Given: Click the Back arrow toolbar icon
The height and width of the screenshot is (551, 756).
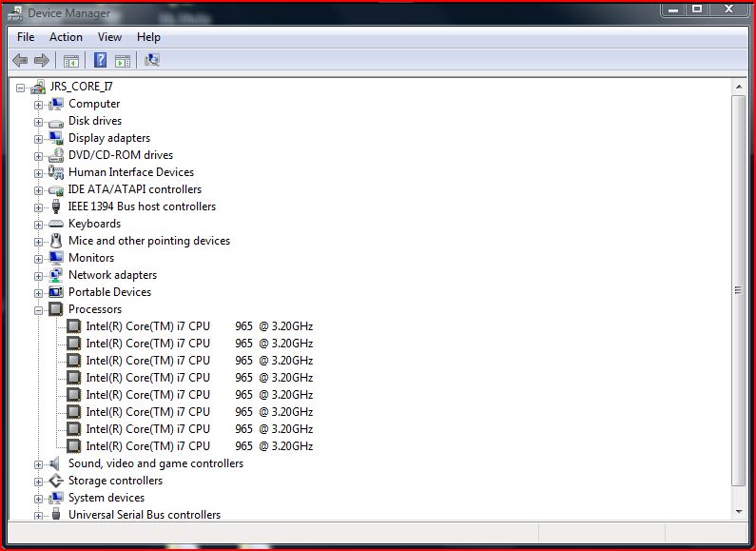Looking at the screenshot, I should pos(20,60).
